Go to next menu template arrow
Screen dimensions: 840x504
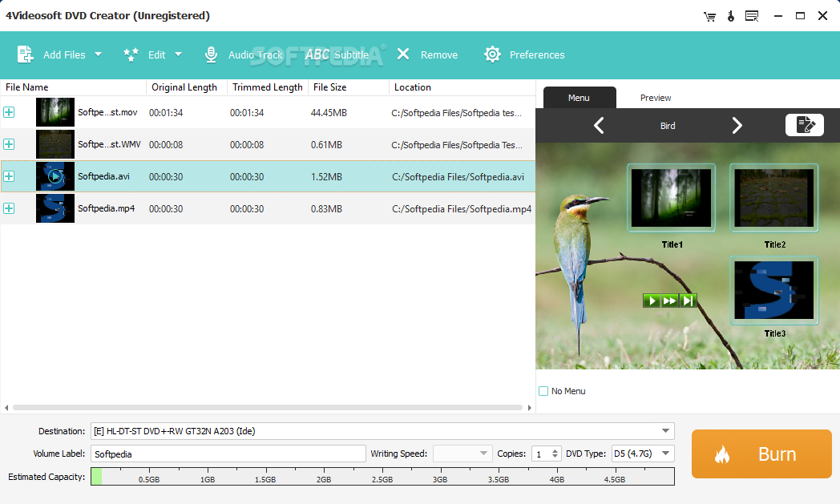click(737, 125)
